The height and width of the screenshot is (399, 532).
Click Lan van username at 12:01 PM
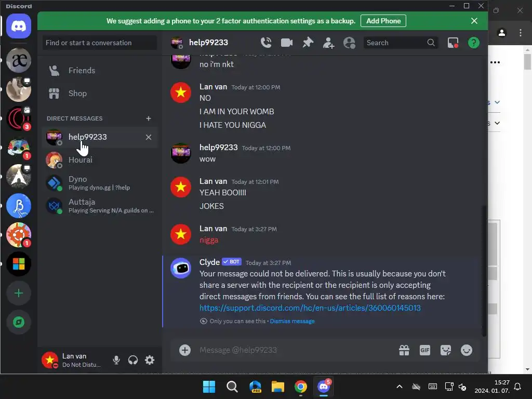213,181
